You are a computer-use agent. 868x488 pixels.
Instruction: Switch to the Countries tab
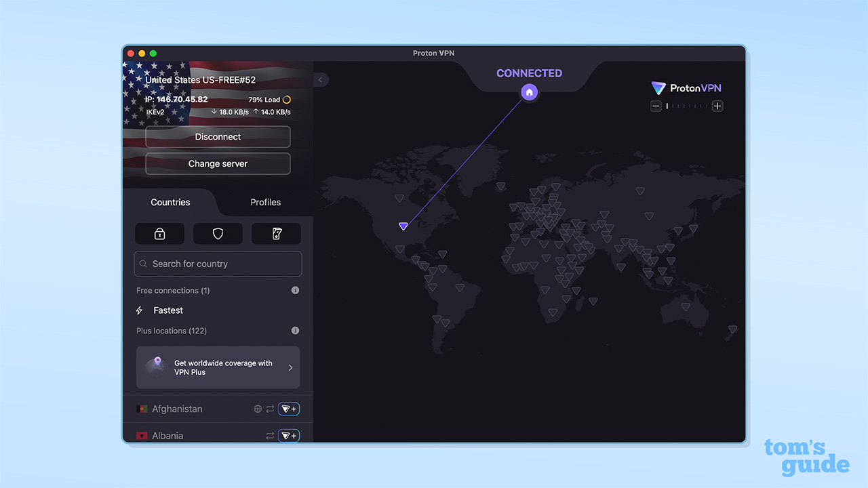pyautogui.click(x=170, y=202)
